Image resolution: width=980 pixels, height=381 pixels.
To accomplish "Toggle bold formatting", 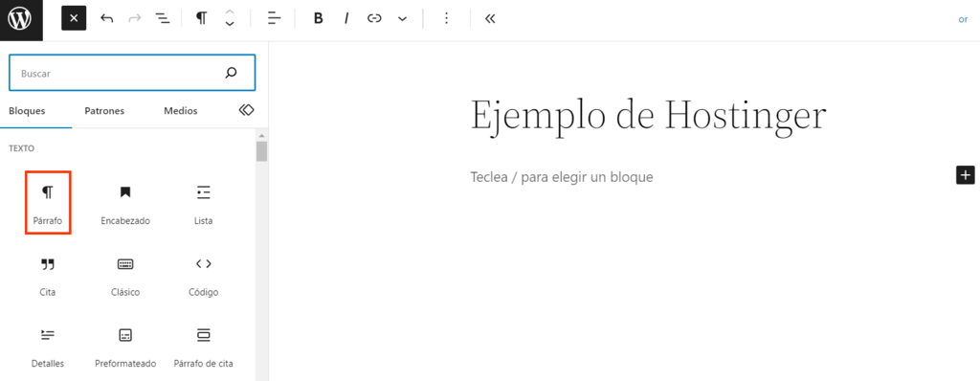I will [x=318, y=19].
